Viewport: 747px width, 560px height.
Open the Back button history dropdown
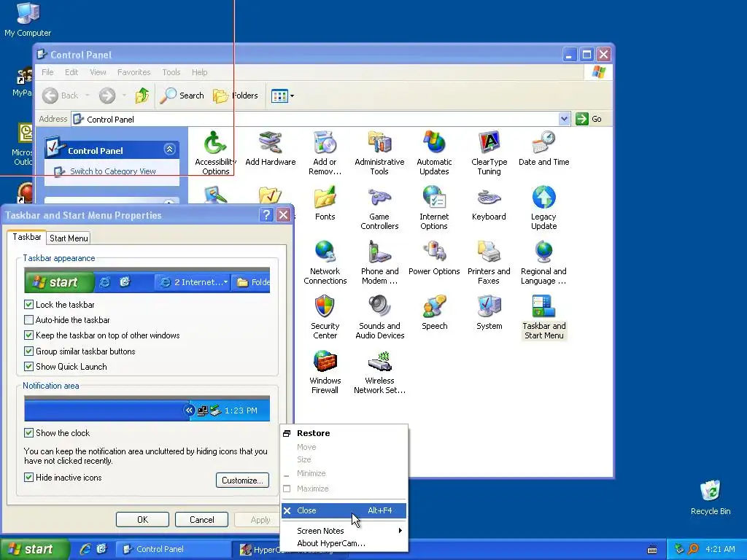tap(88, 96)
